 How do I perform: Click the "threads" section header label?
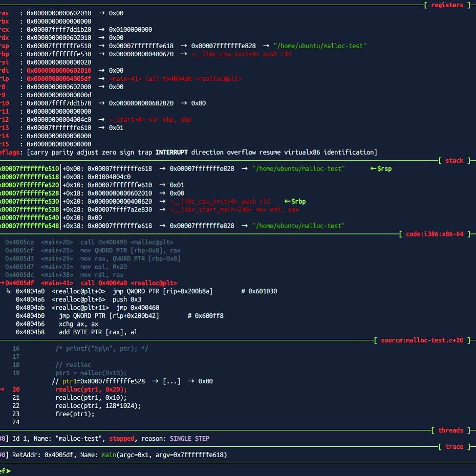[450, 430]
